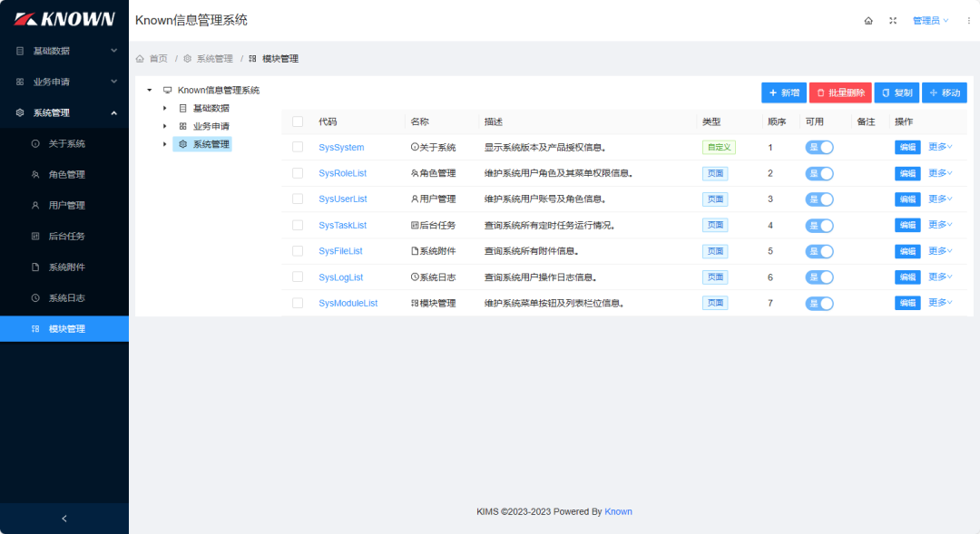Open 更多 dropdown for SysUserList row
Image resolution: width=980 pixels, height=534 pixels.
pos(940,199)
